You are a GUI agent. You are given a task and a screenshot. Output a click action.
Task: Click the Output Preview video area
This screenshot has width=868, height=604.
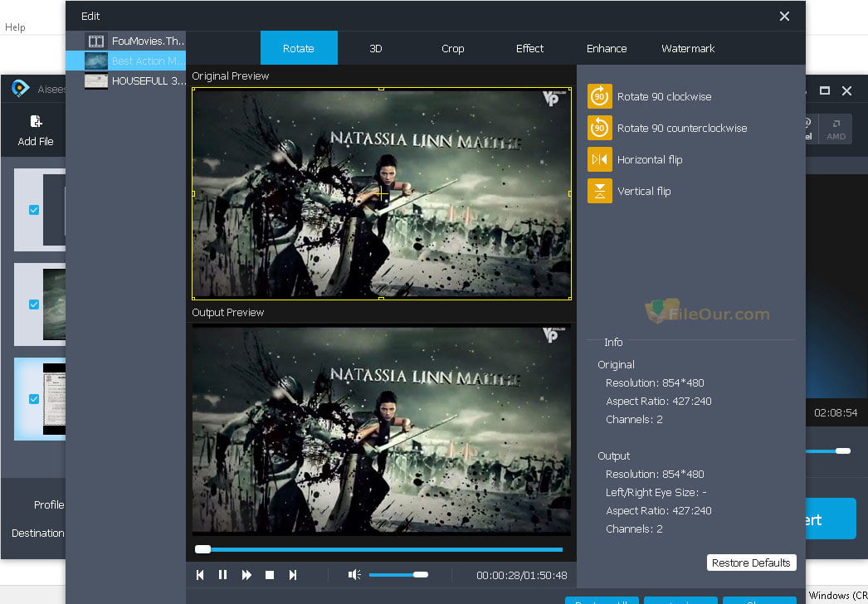click(382, 430)
